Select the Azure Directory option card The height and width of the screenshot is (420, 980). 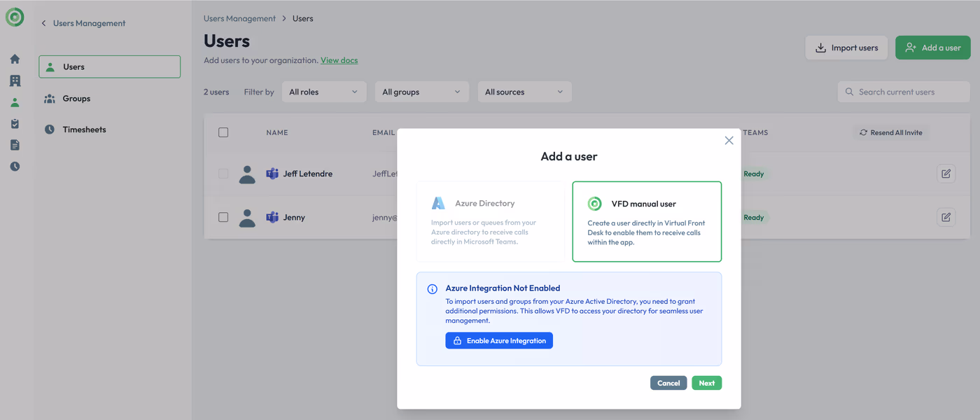coord(491,221)
